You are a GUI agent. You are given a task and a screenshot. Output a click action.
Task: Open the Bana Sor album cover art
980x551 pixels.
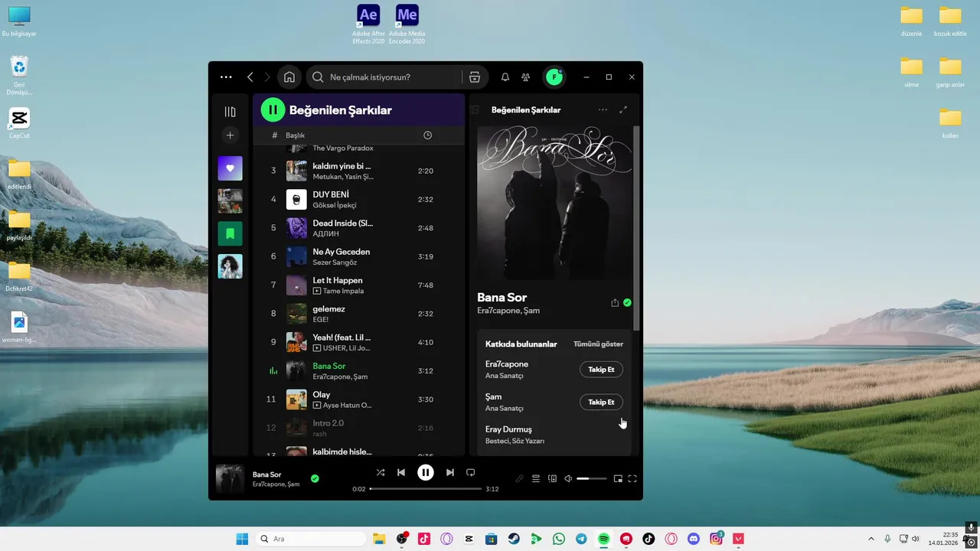555,203
